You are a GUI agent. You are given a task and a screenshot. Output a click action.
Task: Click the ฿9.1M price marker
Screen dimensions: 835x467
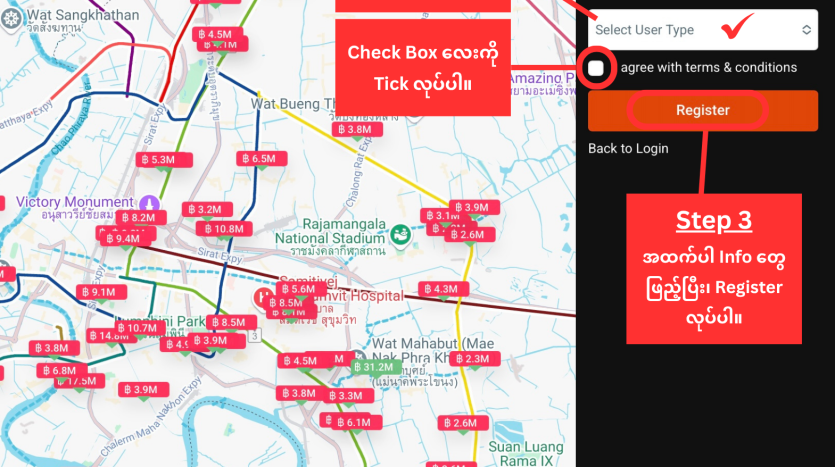(x=101, y=292)
